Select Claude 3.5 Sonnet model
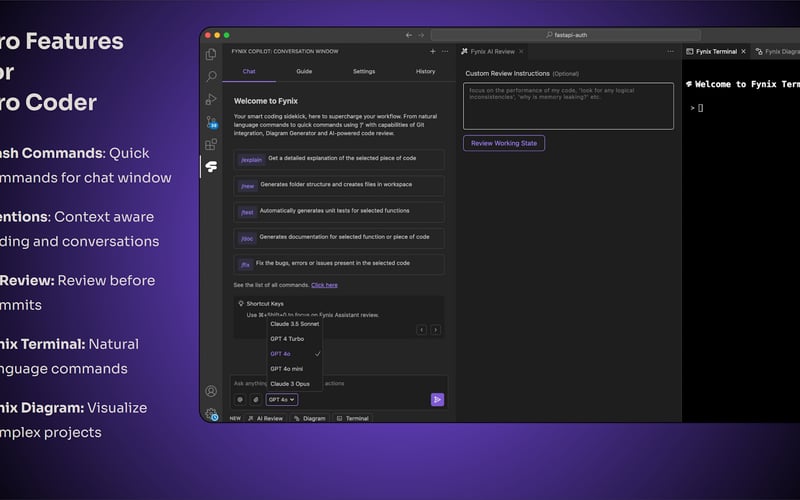The height and width of the screenshot is (500, 800). click(295, 324)
